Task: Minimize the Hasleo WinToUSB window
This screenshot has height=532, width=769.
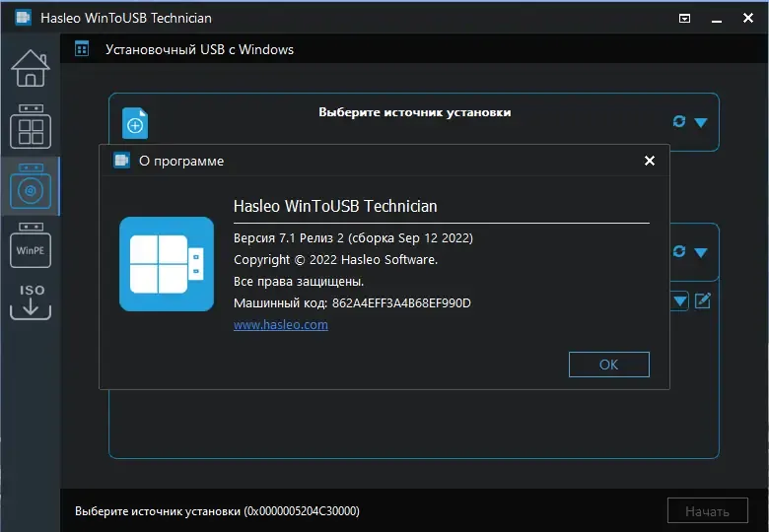Action: tap(717, 20)
